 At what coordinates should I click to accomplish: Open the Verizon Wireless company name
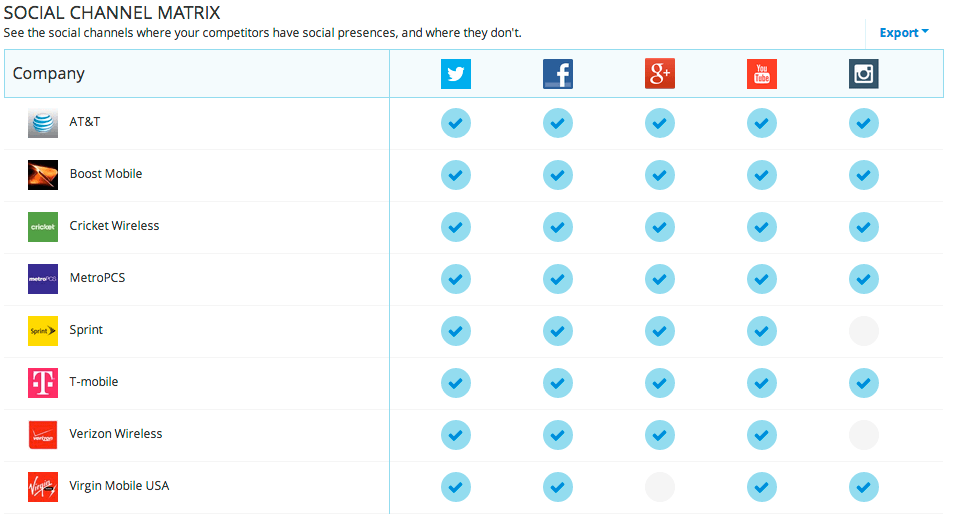click(x=115, y=433)
